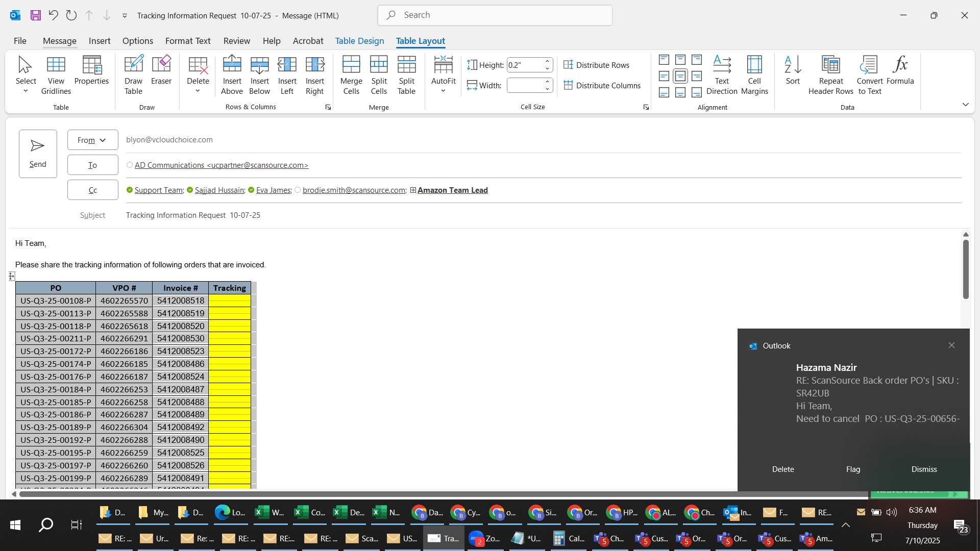Image resolution: width=980 pixels, height=551 pixels.
Task: Click Insert Below row icon
Action: click(x=259, y=76)
